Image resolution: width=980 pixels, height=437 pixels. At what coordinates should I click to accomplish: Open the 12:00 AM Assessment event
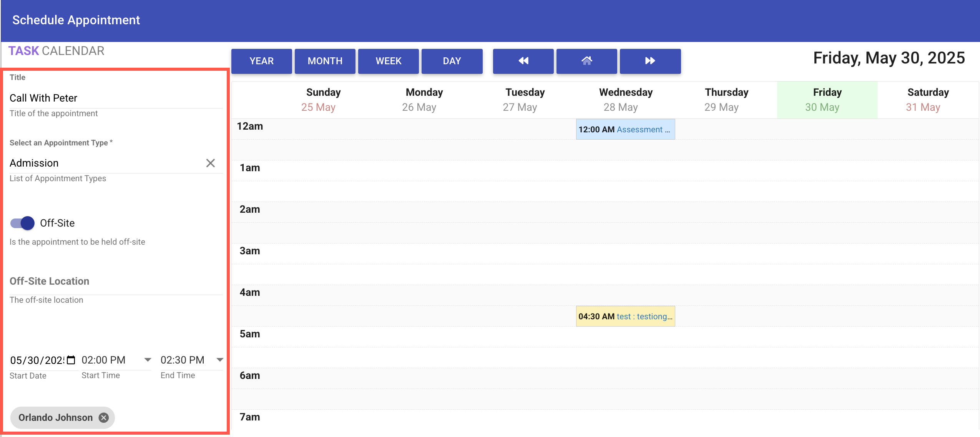click(x=625, y=130)
